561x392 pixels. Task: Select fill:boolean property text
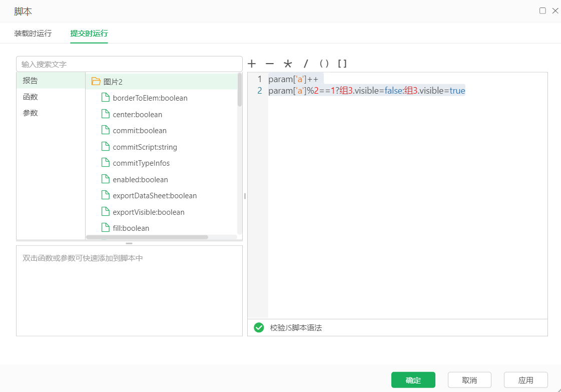coord(131,228)
